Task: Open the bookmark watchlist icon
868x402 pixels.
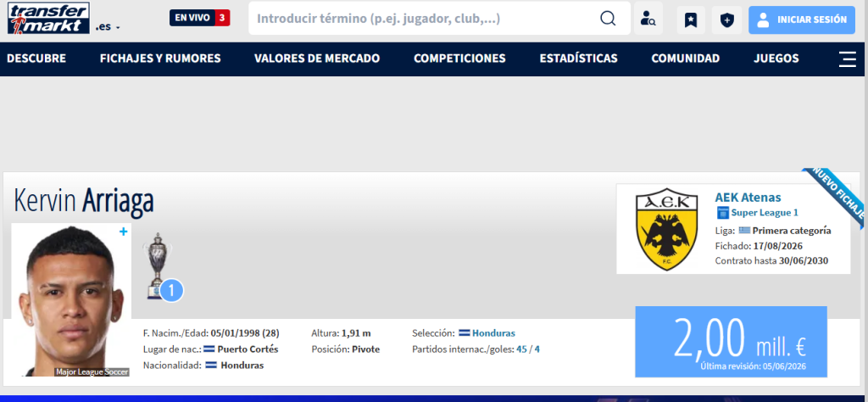Action: point(691,20)
